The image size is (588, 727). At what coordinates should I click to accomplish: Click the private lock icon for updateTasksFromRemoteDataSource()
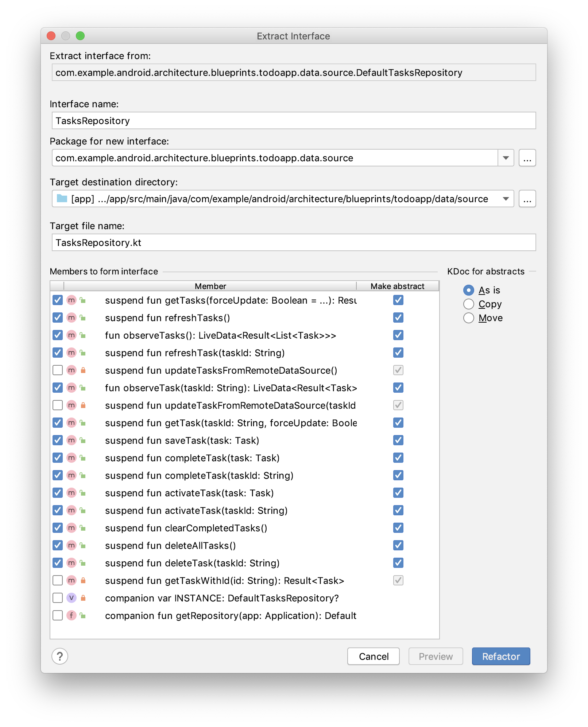tap(83, 370)
